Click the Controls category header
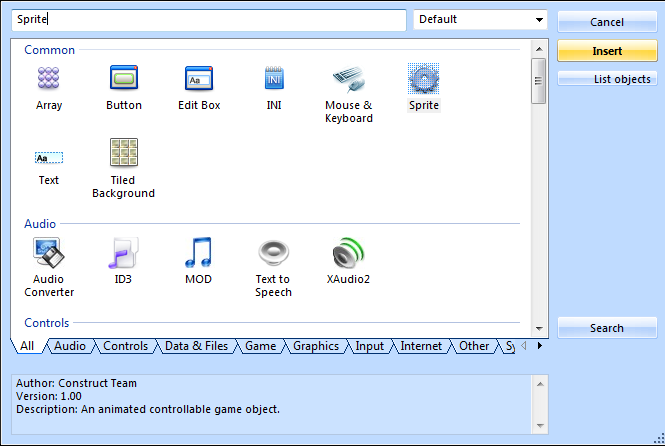Screen dimensions: 665x446 47,323
